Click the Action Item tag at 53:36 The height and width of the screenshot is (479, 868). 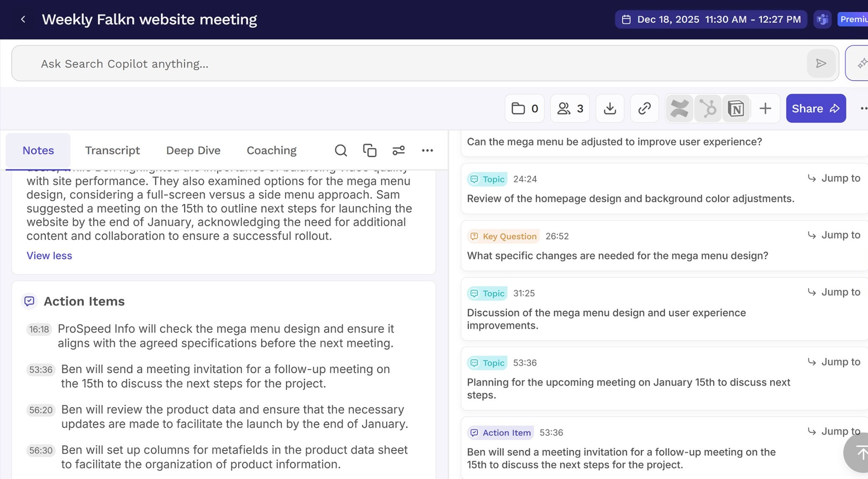500,433
